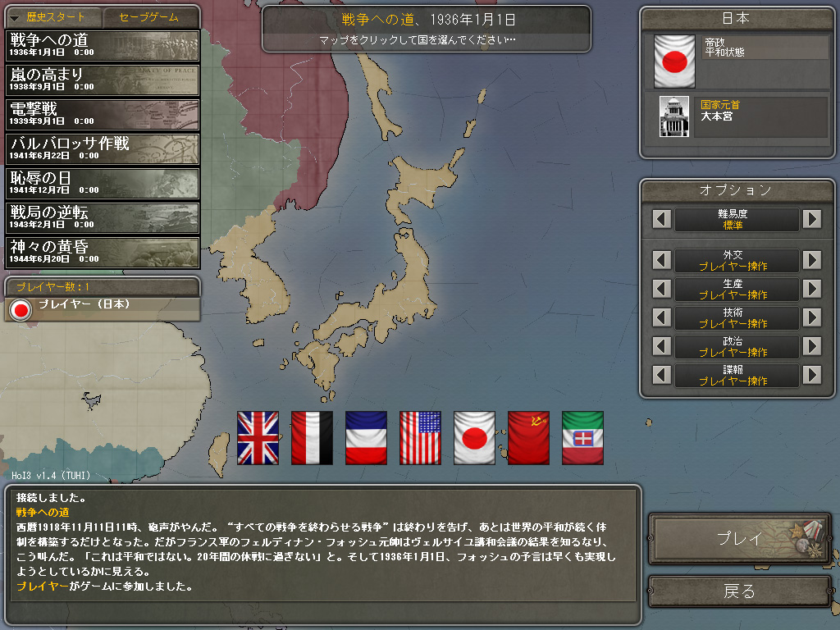Select the United Kingdom flag icon
This screenshot has width=840, height=630.
[x=258, y=438]
